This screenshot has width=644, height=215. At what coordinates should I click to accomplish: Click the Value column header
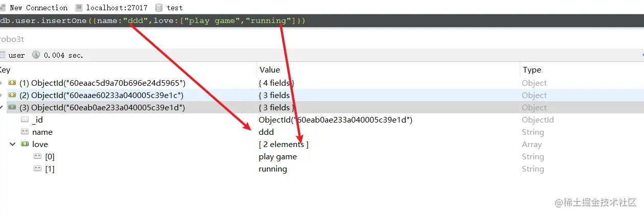pos(269,70)
